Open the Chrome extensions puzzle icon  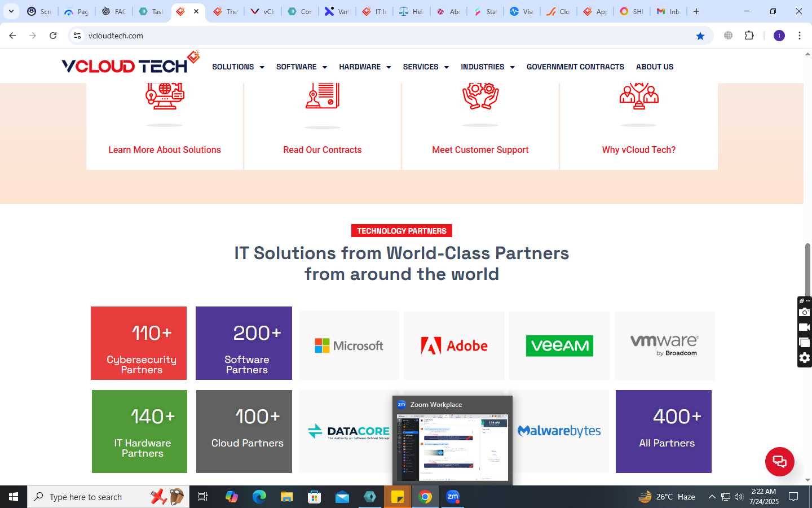click(749, 36)
